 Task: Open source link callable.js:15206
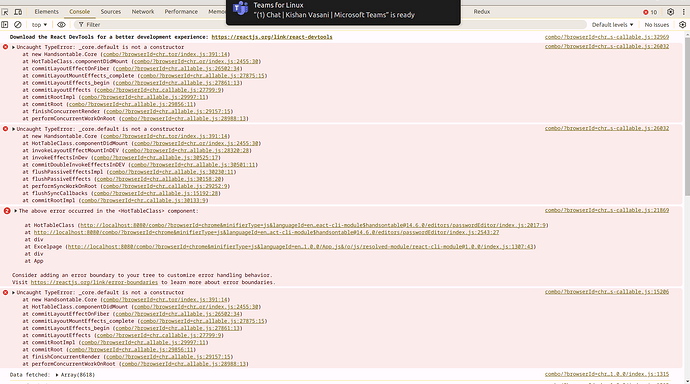pyautogui.click(x=606, y=292)
